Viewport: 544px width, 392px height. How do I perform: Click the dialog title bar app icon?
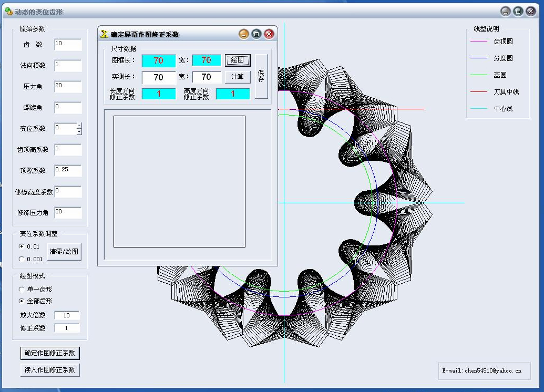point(104,34)
